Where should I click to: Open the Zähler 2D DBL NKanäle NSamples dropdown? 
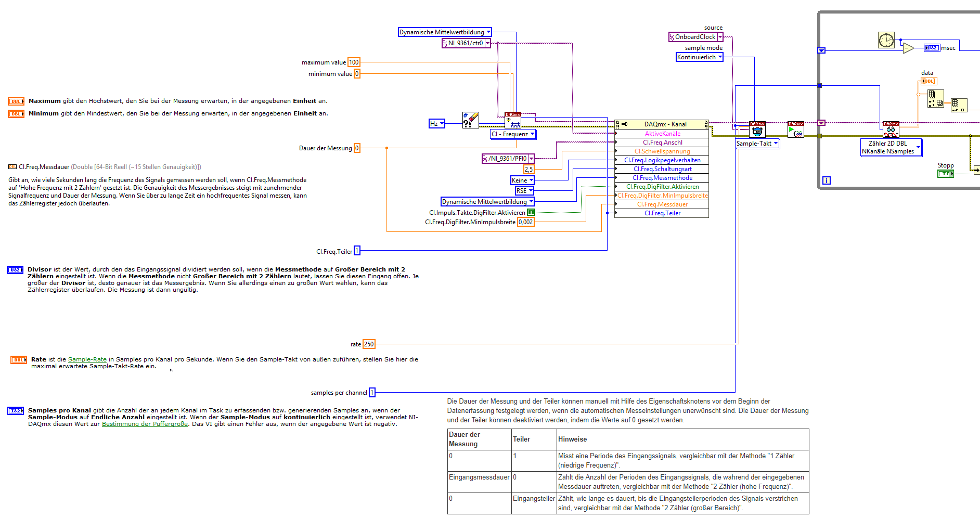[891, 147]
